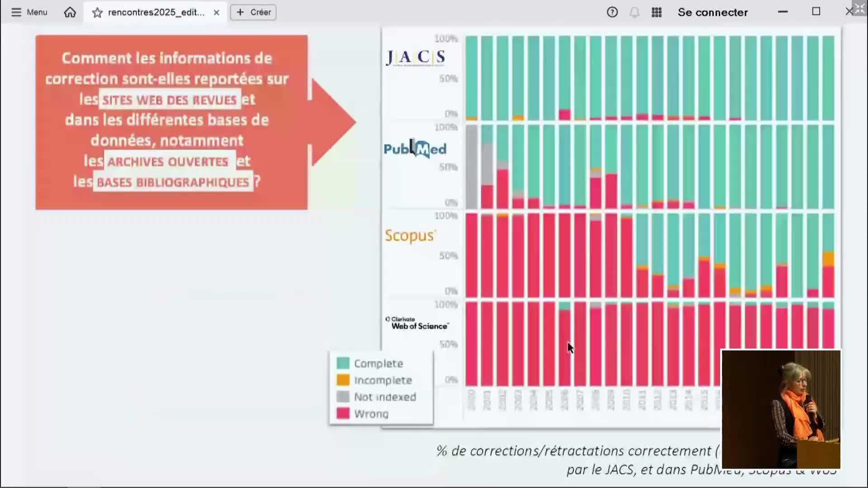Click the Créer button

coord(254,12)
